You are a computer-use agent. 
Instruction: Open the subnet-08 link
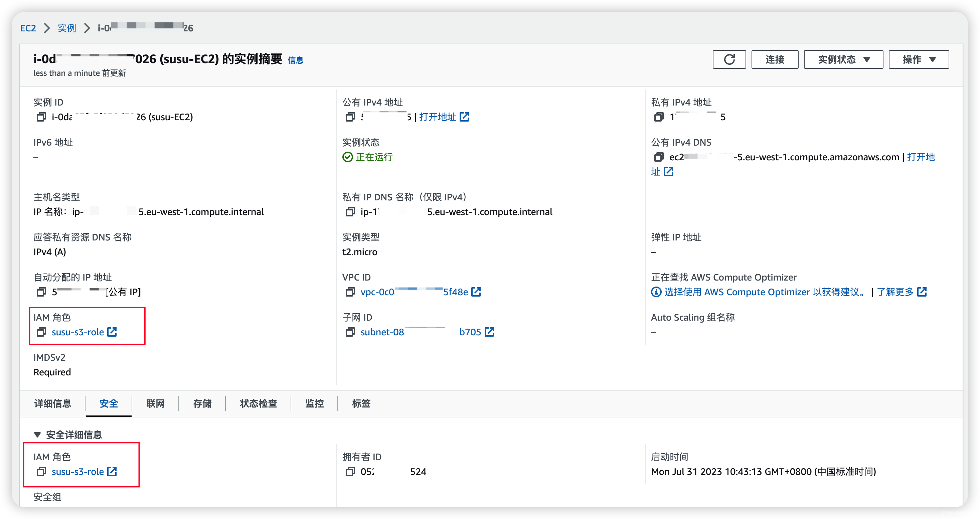coord(421,332)
